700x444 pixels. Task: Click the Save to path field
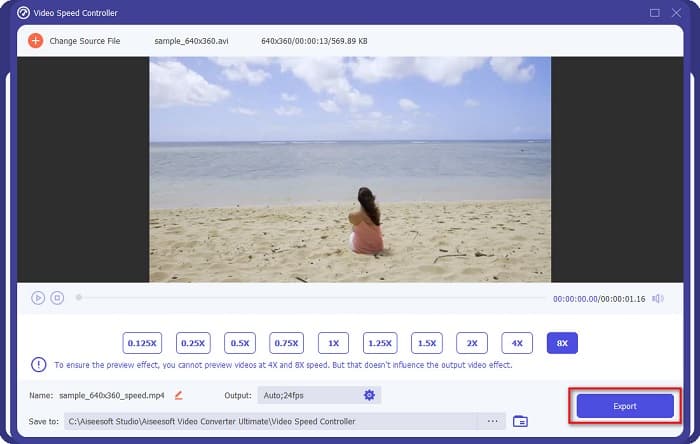(x=284, y=421)
